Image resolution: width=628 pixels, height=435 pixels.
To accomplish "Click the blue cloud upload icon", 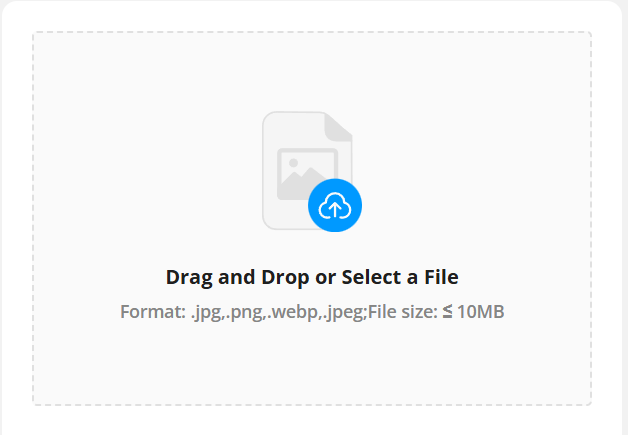I will click(x=335, y=207).
